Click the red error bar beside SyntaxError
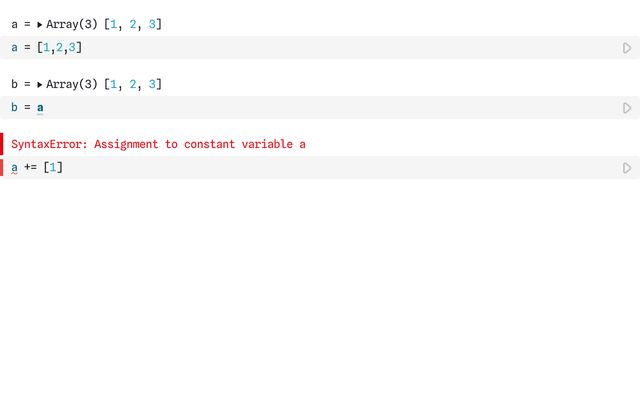 point(2,144)
